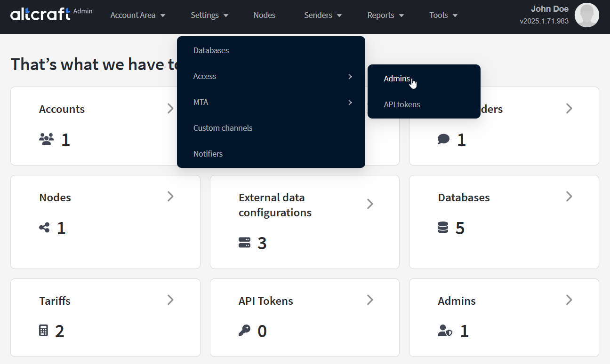Open the Account Area dropdown
Viewport: 610px width, 364px height.
(x=137, y=15)
